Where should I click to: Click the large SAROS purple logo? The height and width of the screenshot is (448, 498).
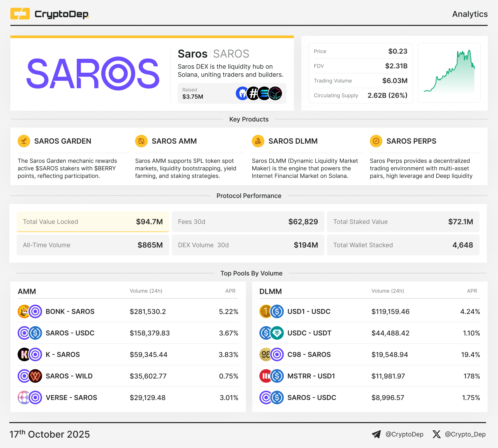tap(93, 73)
